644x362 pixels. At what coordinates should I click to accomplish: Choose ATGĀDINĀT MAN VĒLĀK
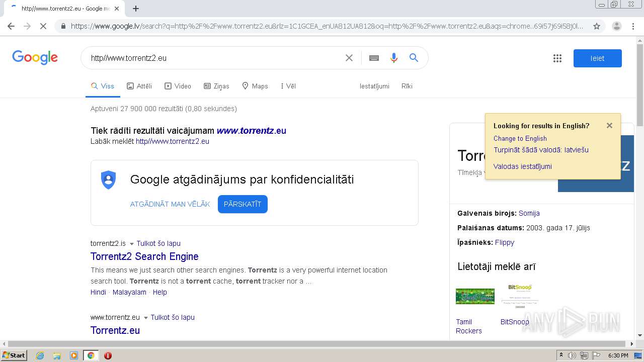(x=170, y=204)
